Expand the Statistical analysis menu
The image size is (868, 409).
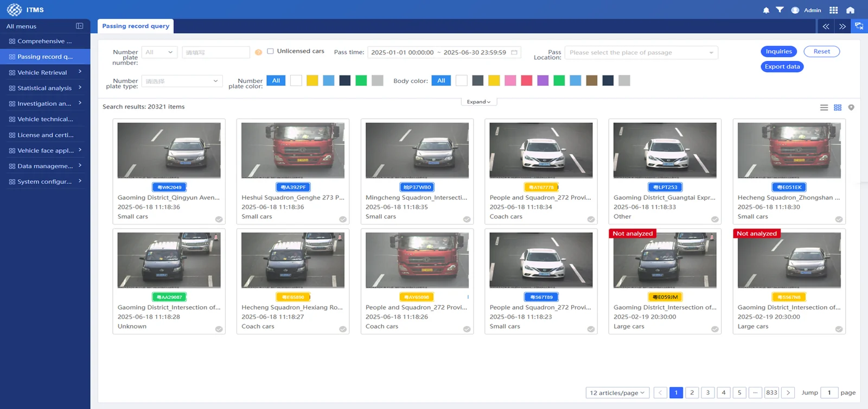pos(45,88)
